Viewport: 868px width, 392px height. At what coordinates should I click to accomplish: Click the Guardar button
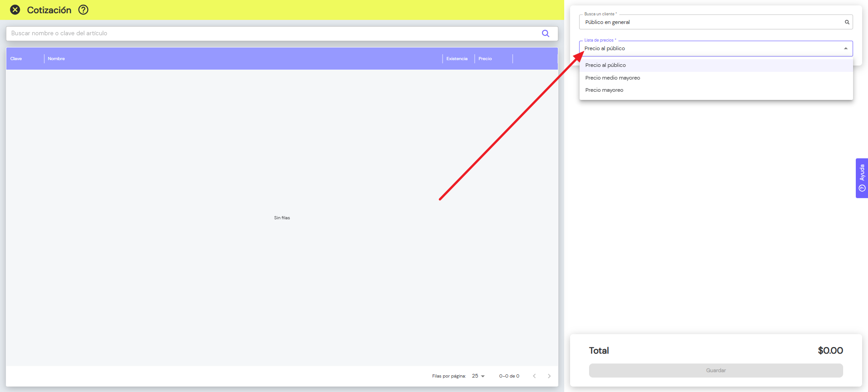click(x=716, y=370)
